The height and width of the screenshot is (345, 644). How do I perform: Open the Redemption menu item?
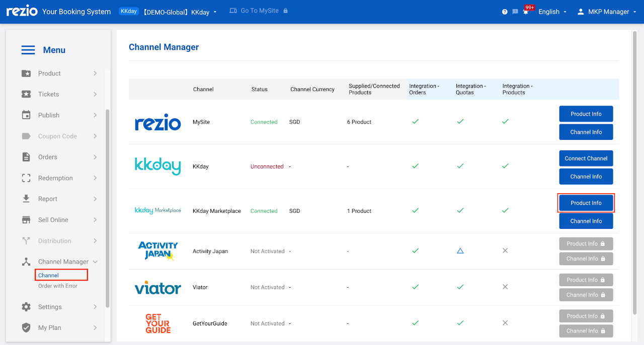[60, 178]
